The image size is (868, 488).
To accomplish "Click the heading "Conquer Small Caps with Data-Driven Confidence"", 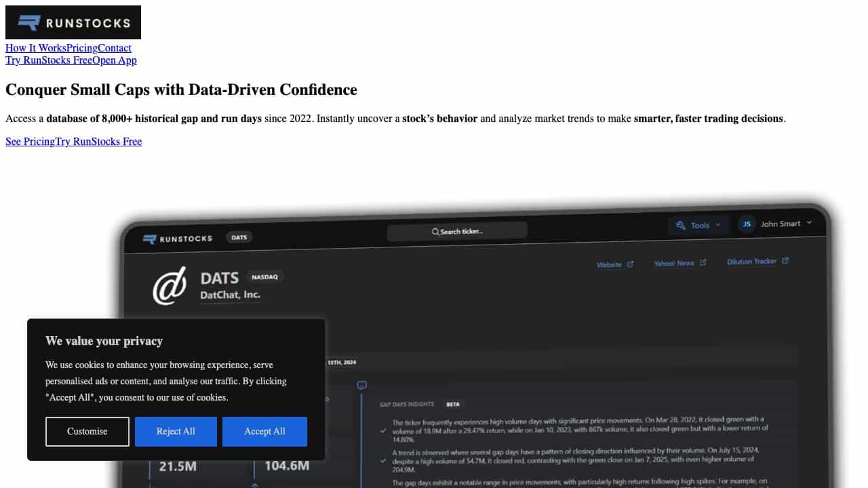I will (181, 89).
